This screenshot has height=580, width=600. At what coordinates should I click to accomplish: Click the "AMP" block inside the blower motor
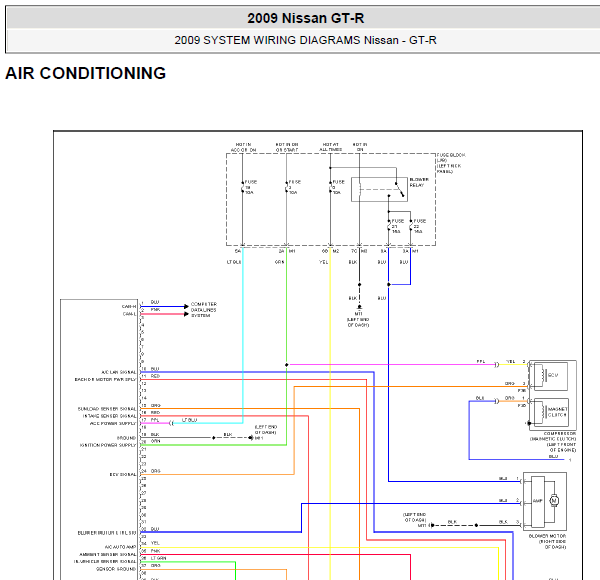pyautogui.click(x=538, y=501)
